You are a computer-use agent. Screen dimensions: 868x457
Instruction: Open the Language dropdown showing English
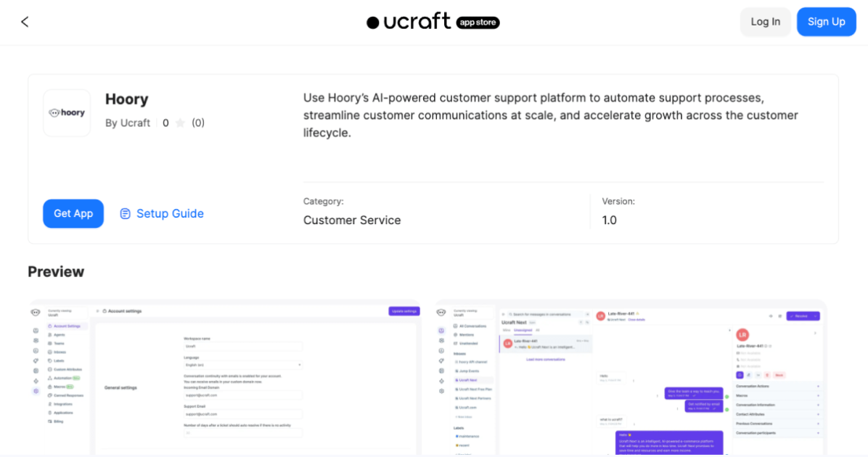[243, 365]
